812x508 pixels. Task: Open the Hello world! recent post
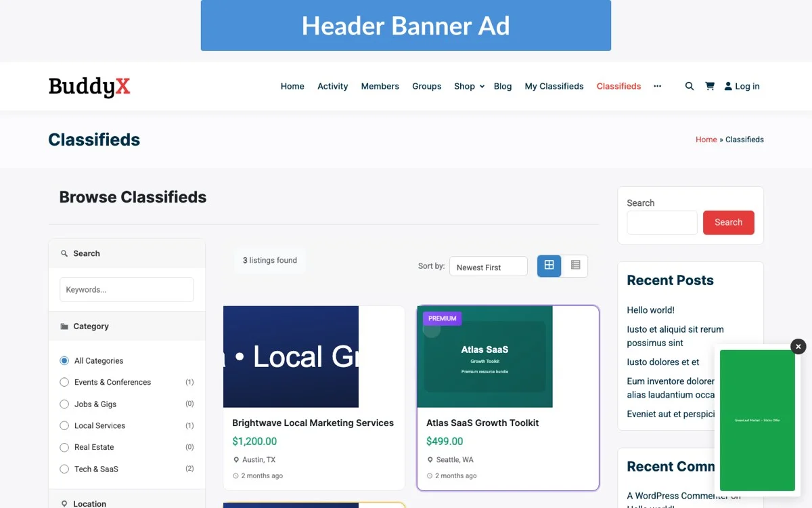point(650,310)
